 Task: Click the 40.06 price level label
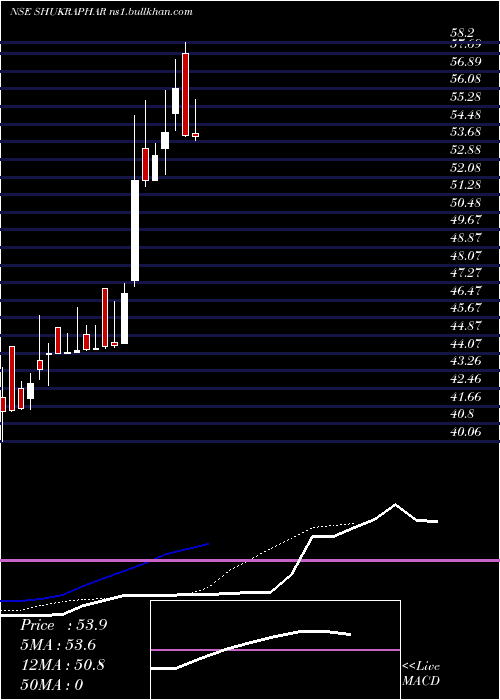[x=466, y=432]
